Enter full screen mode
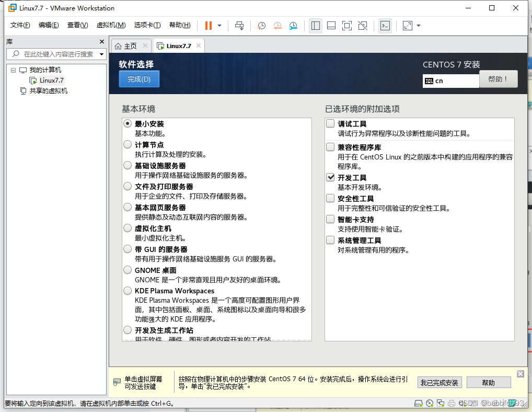 click(x=347, y=26)
